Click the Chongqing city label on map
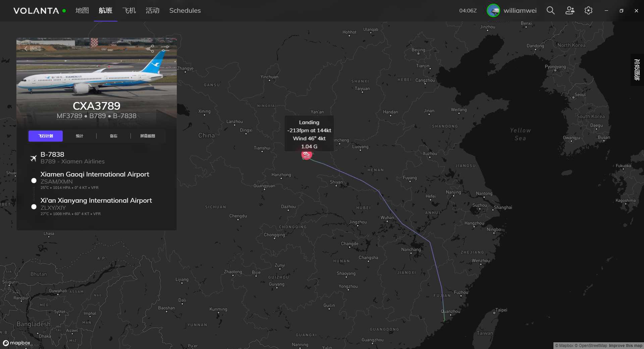 [274, 235]
